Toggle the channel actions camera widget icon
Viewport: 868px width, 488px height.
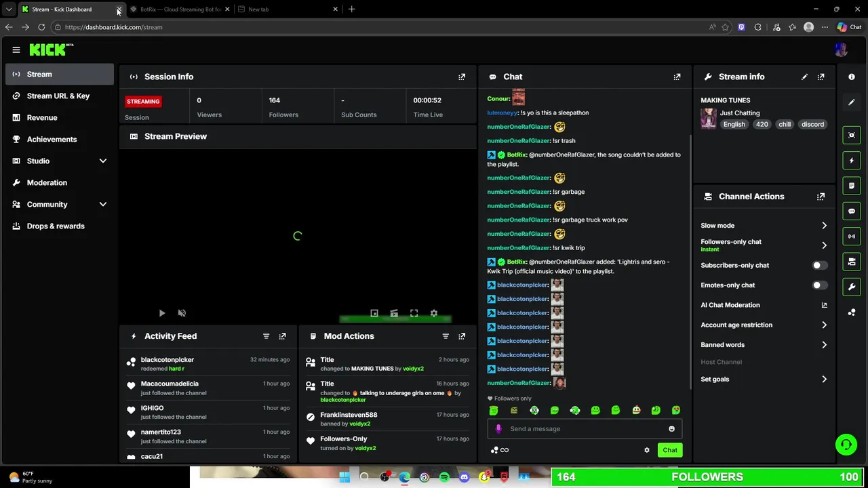(x=852, y=262)
